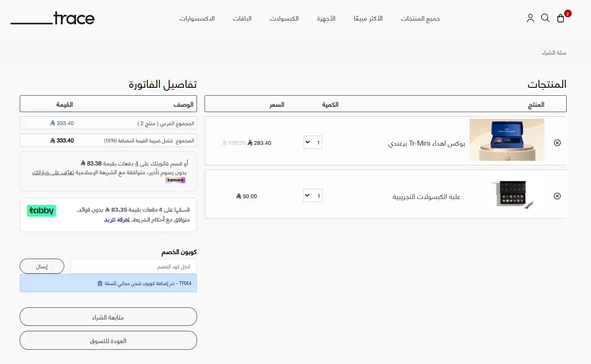Image resolution: width=591 pixels, height=364 pixels.
Task: Click متابعة الشراء checkout button
Action: [x=108, y=317]
